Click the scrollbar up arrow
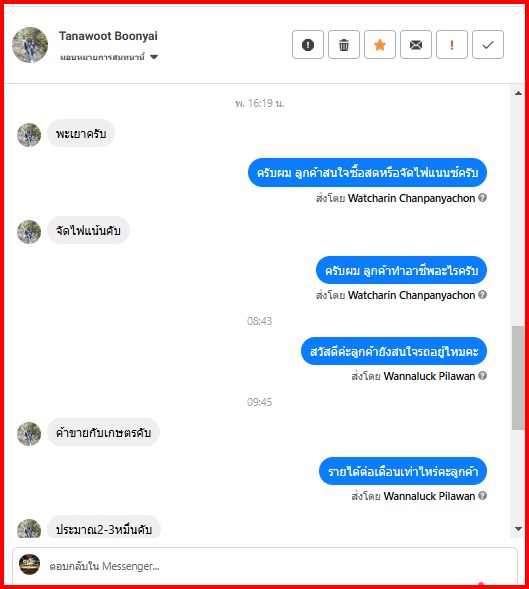Screen dimensions: 529x589 pyautogui.click(x=518, y=93)
